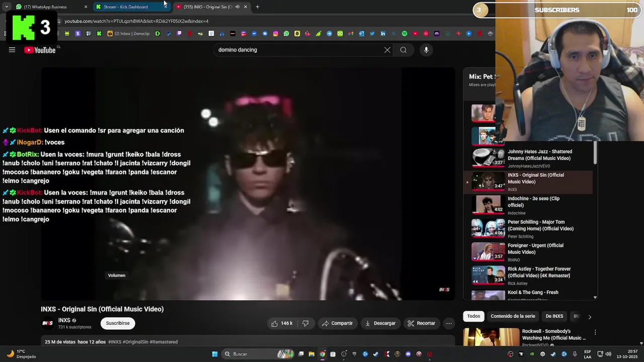Open the INXS channel name link
This screenshot has height=362, width=644.
[x=64, y=320]
